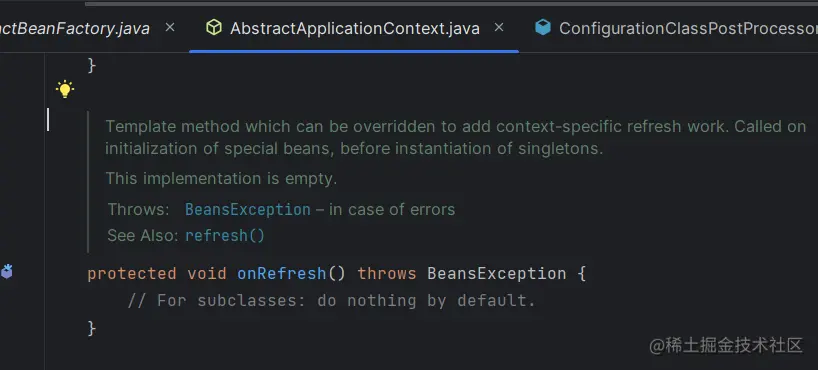The height and width of the screenshot is (370, 818).
Task: Follow the BeansException link in Throws
Action: (x=248, y=210)
